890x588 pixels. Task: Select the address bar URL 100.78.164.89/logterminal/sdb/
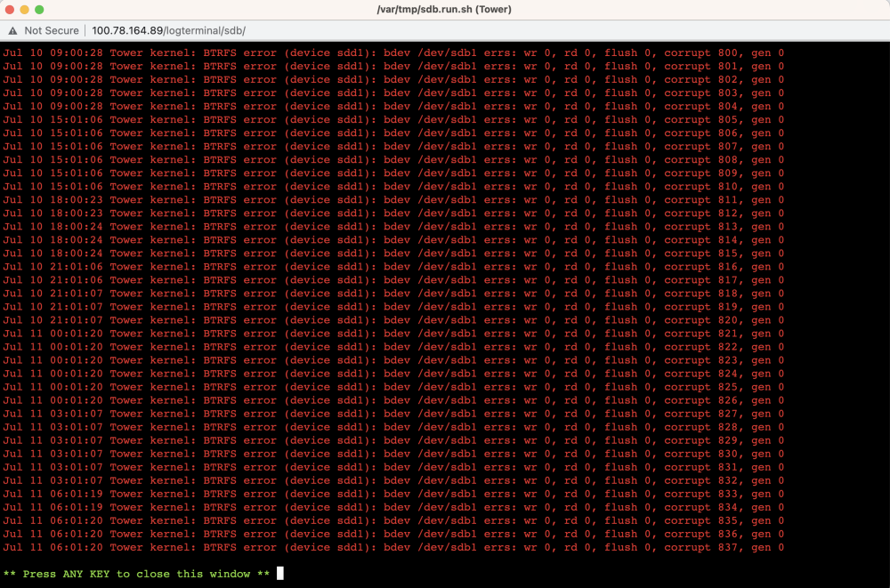(168, 30)
